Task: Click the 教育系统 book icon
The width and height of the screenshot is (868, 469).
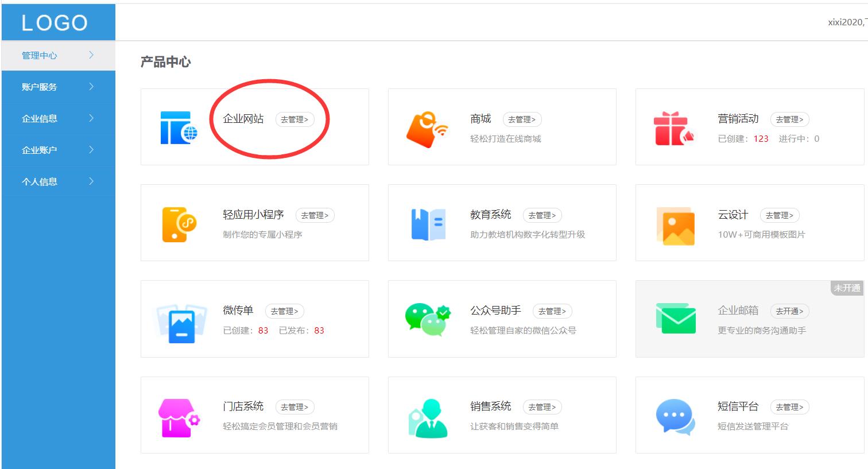Action: [x=427, y=223]
